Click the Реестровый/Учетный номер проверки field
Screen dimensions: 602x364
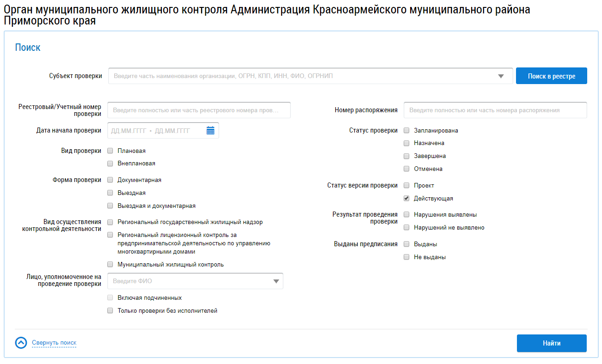[x=199, y=110]
